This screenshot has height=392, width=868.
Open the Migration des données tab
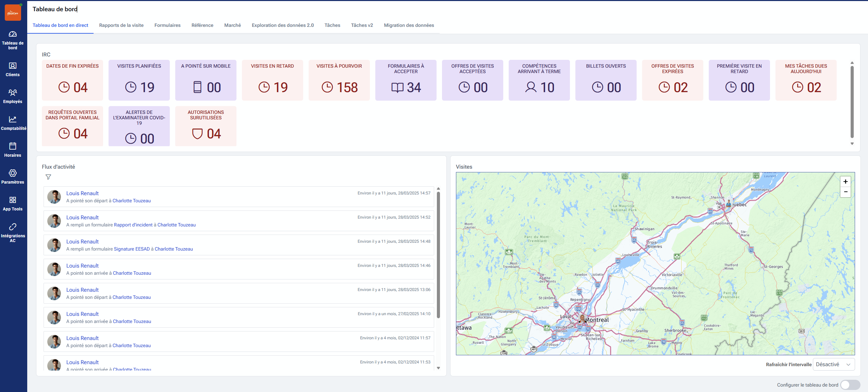tap(409, 25)
